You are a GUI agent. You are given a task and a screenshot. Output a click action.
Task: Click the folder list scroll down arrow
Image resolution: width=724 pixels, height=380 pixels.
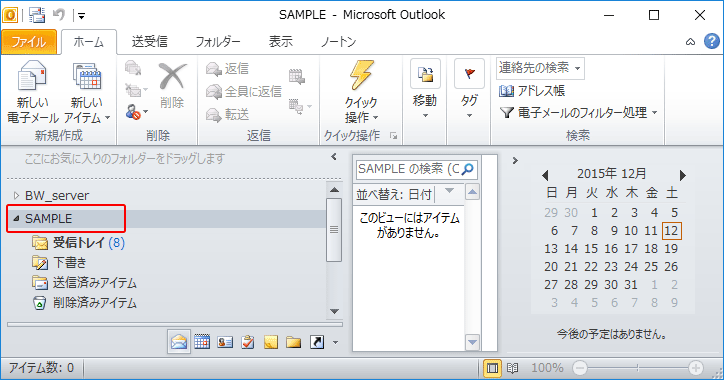tap(334, 312)
